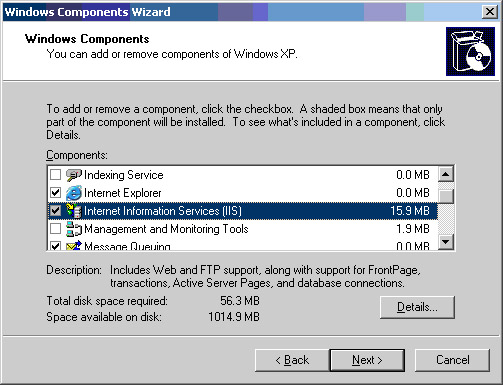503x385 pixels.
Task: Check the Management and Monitoring Tools checkbox
Action: [x=55, y=228]
